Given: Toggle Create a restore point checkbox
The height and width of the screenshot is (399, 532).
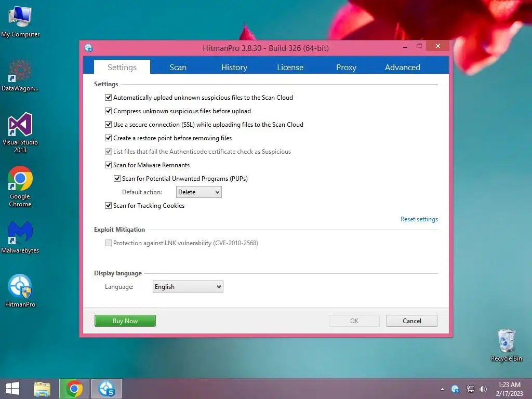Looking at the screenshot, I should [108, 138].
